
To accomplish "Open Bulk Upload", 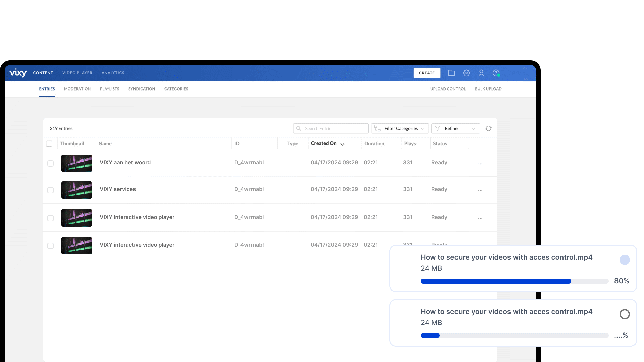I will tap(488, 89).
